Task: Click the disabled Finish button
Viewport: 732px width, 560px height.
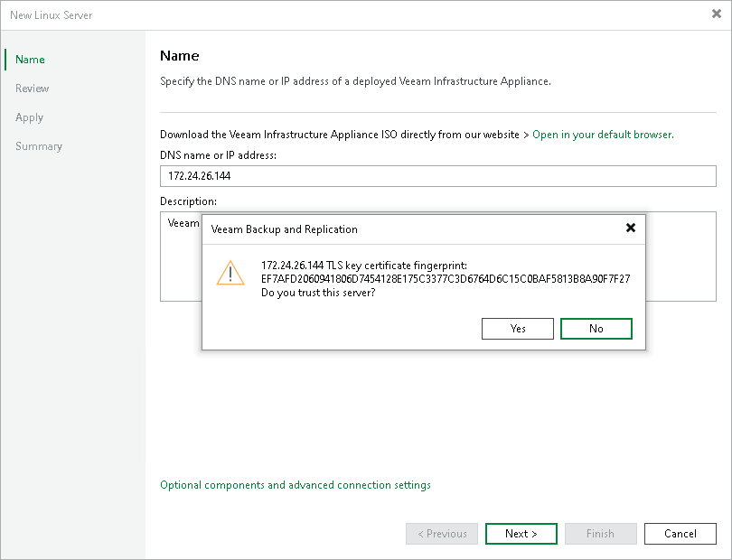Action: [x=600, y=533]
